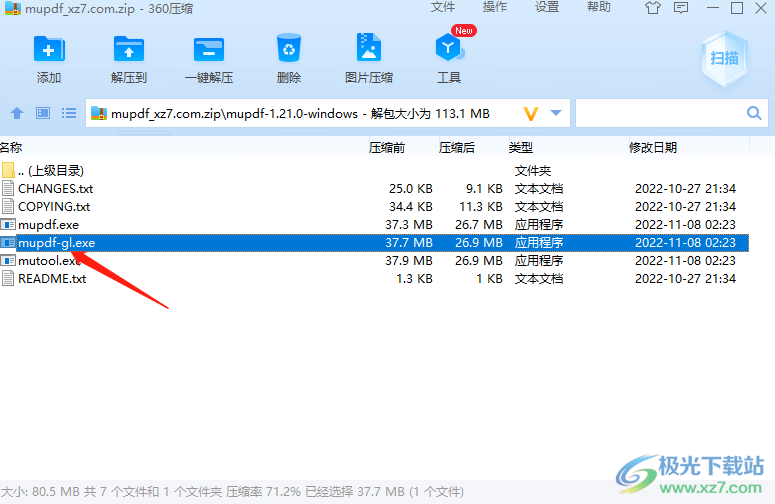Switch to icon view mode

[43, 113]
